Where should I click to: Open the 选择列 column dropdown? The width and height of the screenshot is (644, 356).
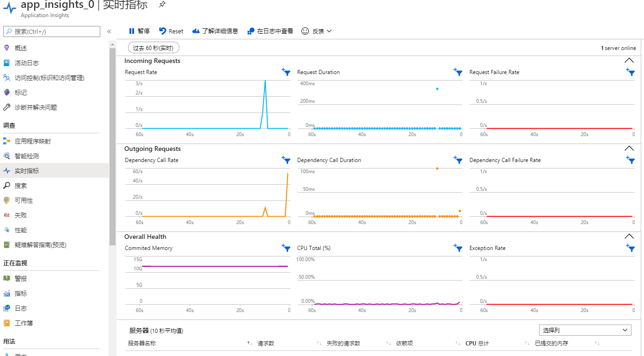tap(585, 330)
